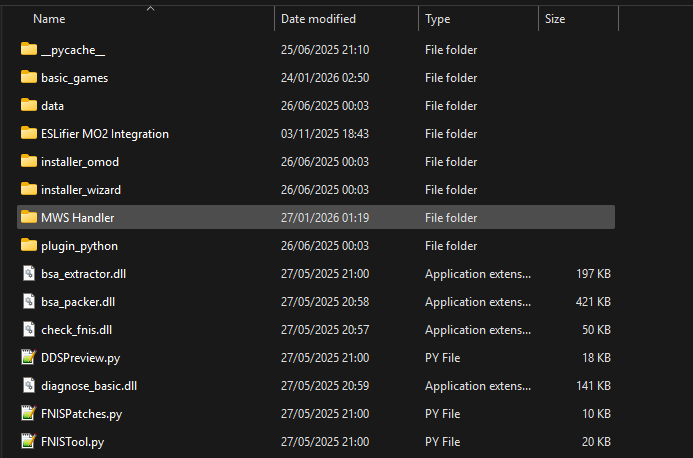Click the check_fnis.dll file icon
Viewport: 693px width, 458px height.
28,330
